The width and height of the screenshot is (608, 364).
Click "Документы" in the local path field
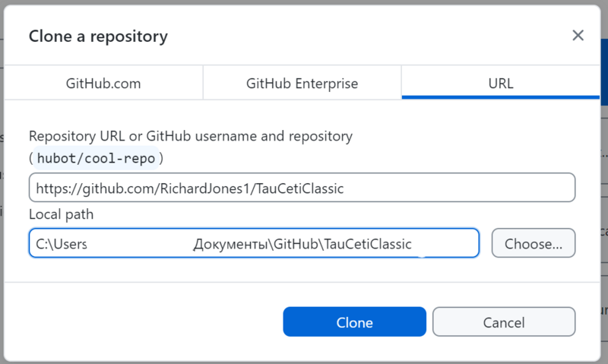point(226,244)
